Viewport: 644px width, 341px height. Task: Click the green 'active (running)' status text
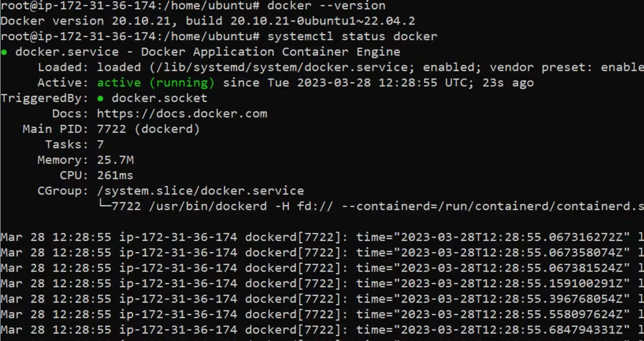tap(155, 83)
